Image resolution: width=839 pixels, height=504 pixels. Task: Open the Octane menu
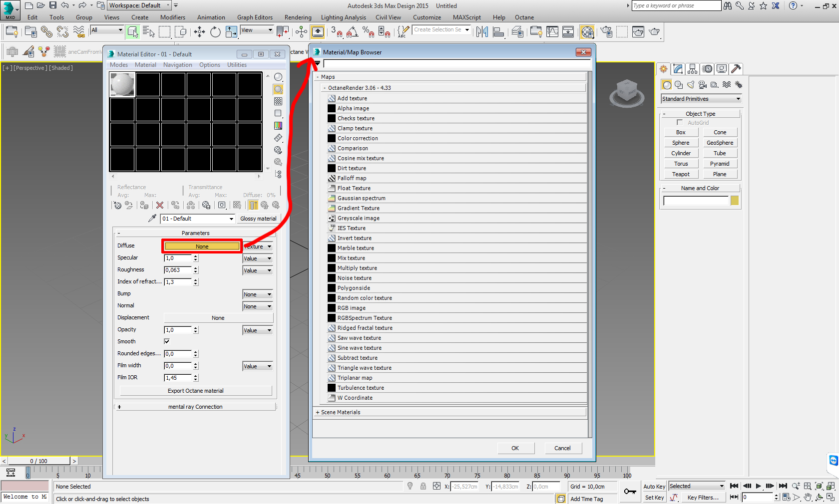524,17
